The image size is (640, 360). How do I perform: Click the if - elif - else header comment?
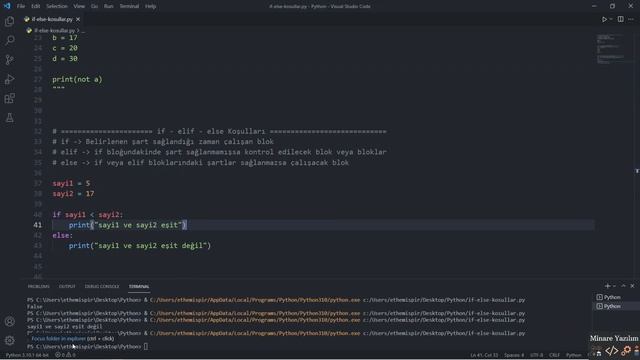tap(219, 131)
